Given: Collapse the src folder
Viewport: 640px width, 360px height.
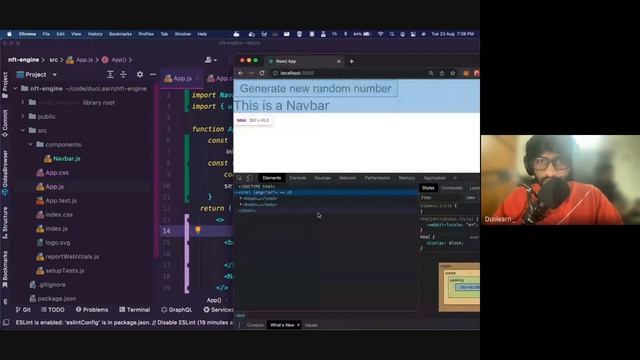Looking at the screenshot, I should point(22,130).
